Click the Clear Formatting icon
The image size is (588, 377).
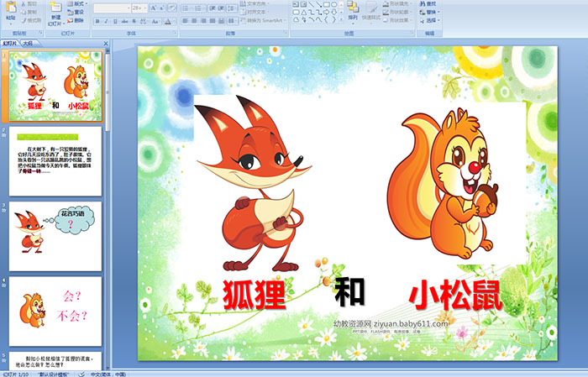click(172, 8)
